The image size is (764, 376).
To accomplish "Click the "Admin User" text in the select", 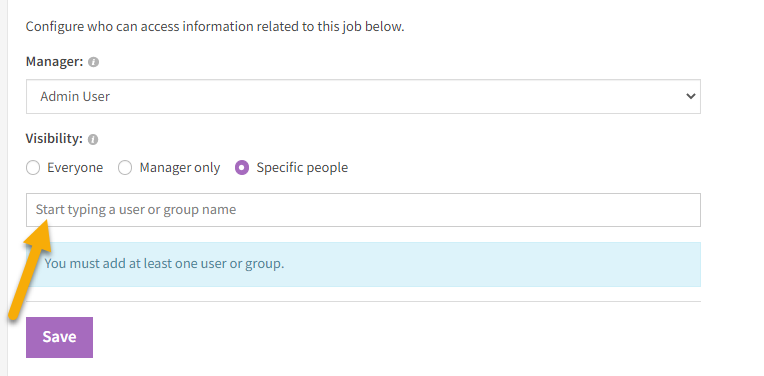I will coord(75,96).
